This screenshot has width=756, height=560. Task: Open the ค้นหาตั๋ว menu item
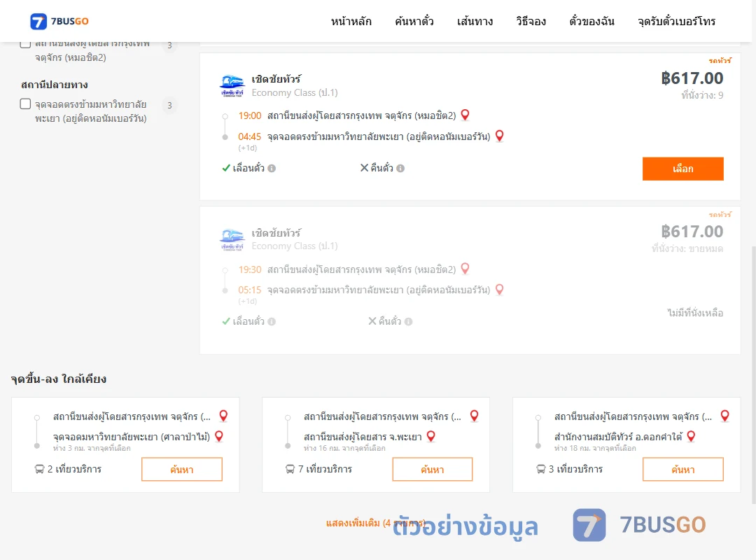click(414, 21)
